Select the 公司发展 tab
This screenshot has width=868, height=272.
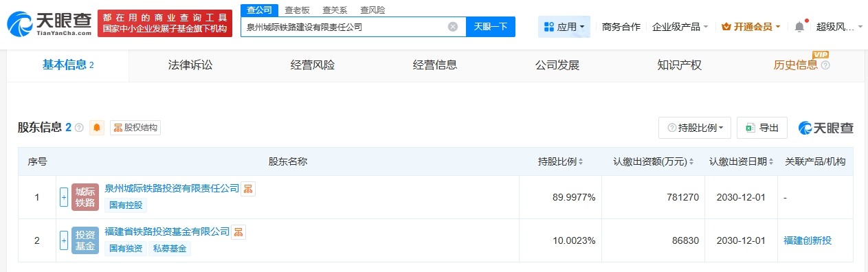[557, 65]
